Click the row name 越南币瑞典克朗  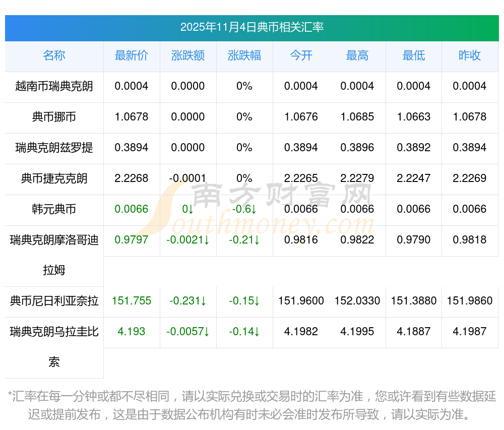pos(54,86)
